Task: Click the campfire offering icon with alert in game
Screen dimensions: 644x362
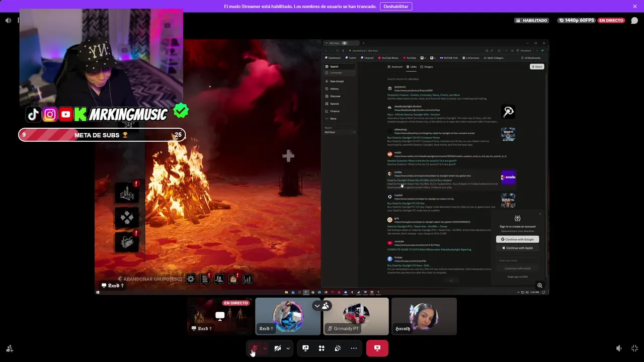Action: pyautogui.click(x=127, y=193)
